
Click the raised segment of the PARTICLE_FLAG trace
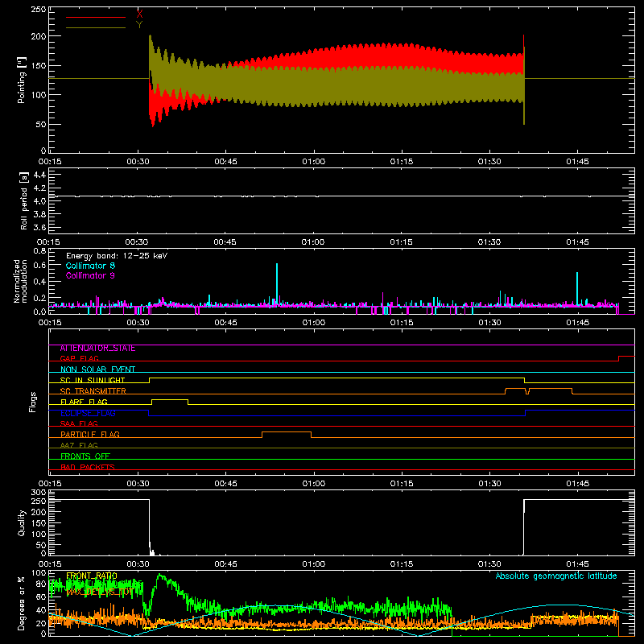[287, 432]
